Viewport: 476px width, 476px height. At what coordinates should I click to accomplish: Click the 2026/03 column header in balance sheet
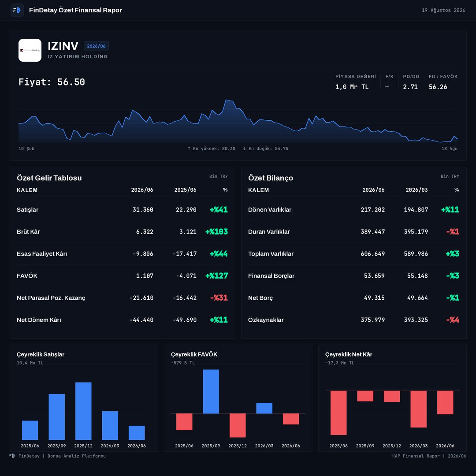coord(416,190)
